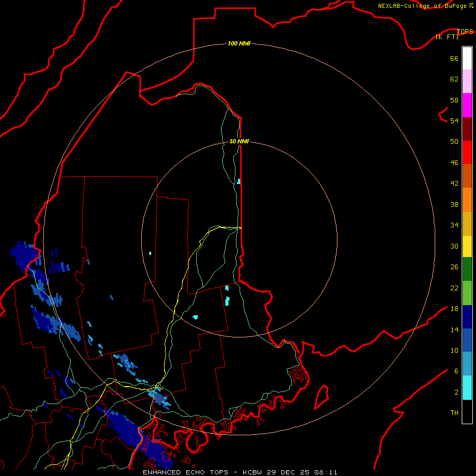
Task: Click the legend value 58
Action: click(454, 100)
